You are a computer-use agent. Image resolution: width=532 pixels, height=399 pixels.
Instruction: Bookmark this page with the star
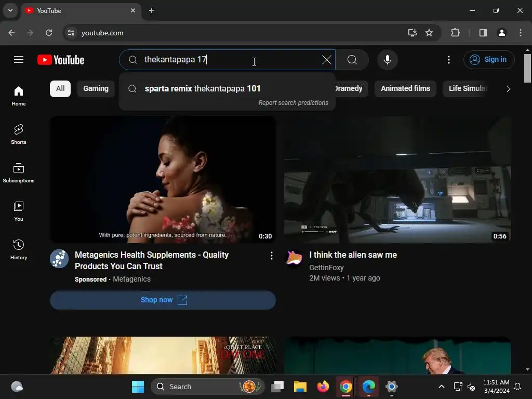point(429,33)
